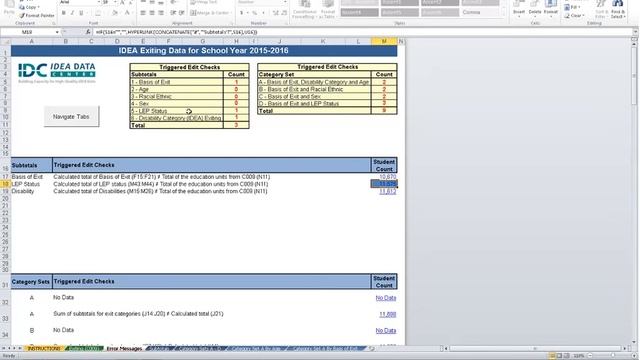Click the zoom slider in status bar
This screenshot has height=360, width=640.
point(613,356)
